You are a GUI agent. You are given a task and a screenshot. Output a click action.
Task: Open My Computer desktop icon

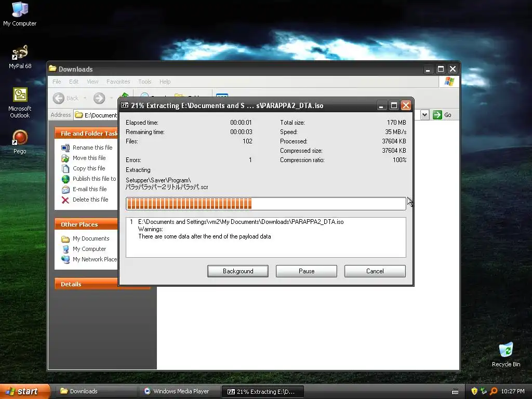(20, 14)
